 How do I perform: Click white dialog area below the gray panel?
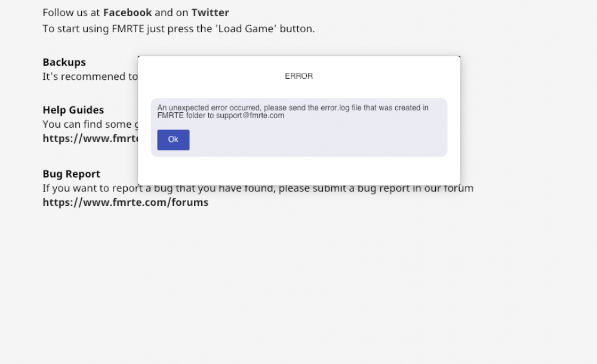298,171
